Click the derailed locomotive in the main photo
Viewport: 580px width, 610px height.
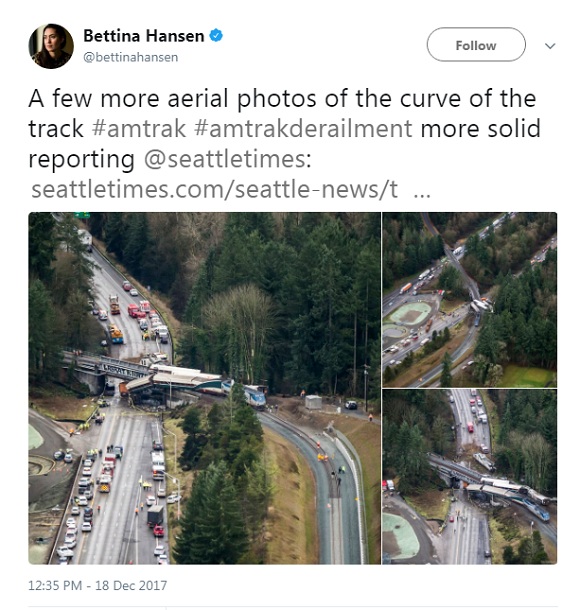click(254, 396)
